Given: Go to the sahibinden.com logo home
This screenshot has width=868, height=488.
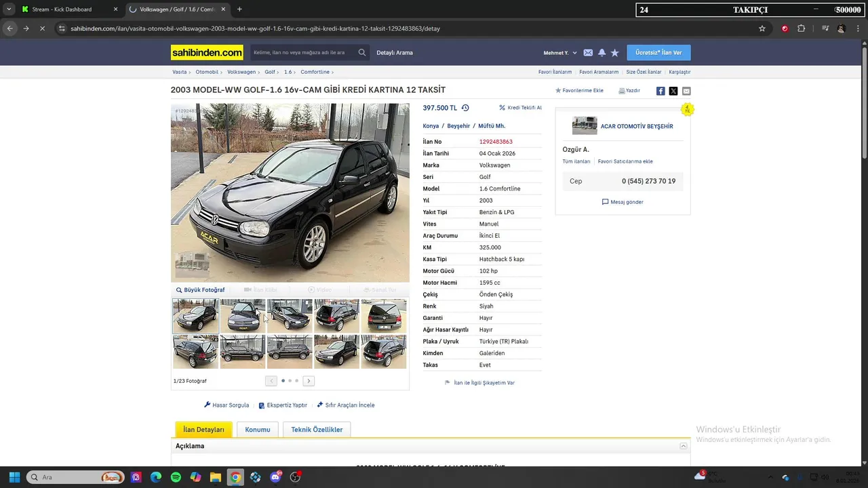Looking at the screenshot, I should [207, 53].
